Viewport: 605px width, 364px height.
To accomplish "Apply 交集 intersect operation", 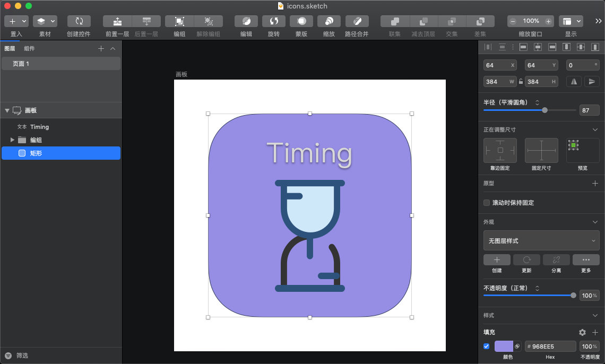I will pos(452,21).
